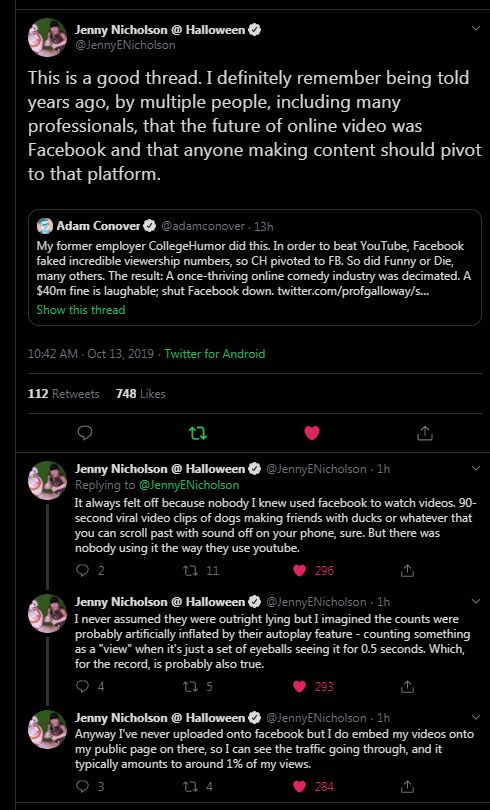Click Show this thread link
Screen dimensions: 490x810
(81, 309)
